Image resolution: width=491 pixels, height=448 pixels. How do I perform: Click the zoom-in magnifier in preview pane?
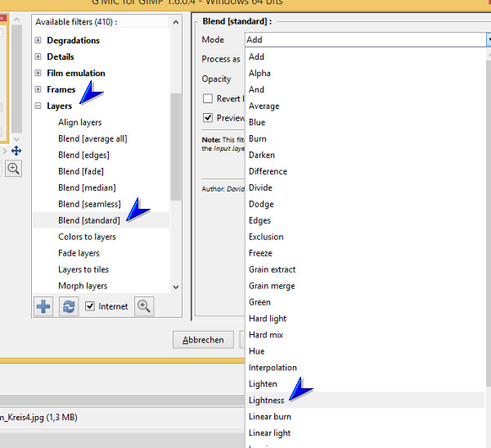[13, 169]
